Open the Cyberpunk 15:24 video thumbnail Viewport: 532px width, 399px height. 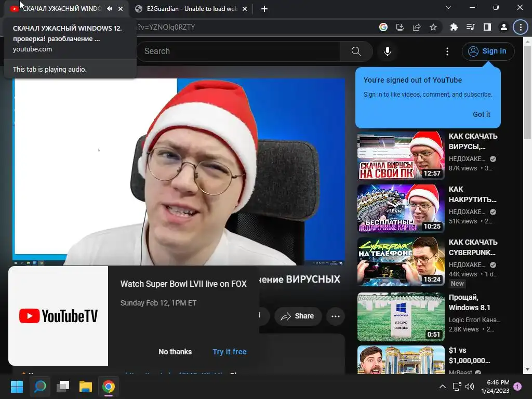(401, 262)
